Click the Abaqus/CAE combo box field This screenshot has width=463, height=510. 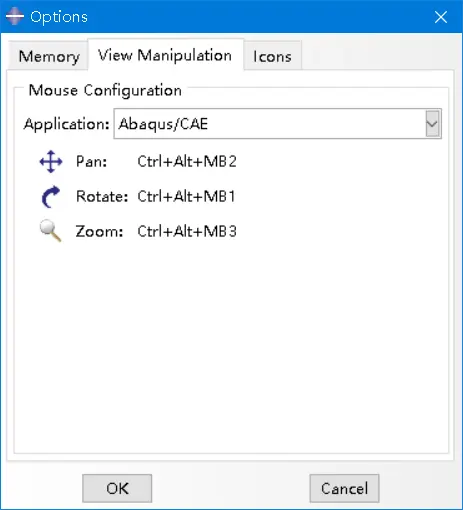coord(278,124)
